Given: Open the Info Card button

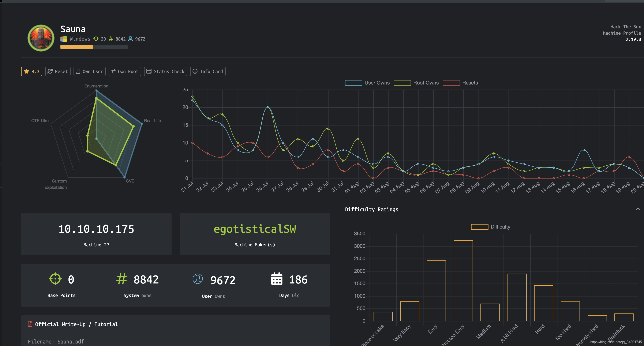Looking at the screenshot, I should tap(208, 71).
